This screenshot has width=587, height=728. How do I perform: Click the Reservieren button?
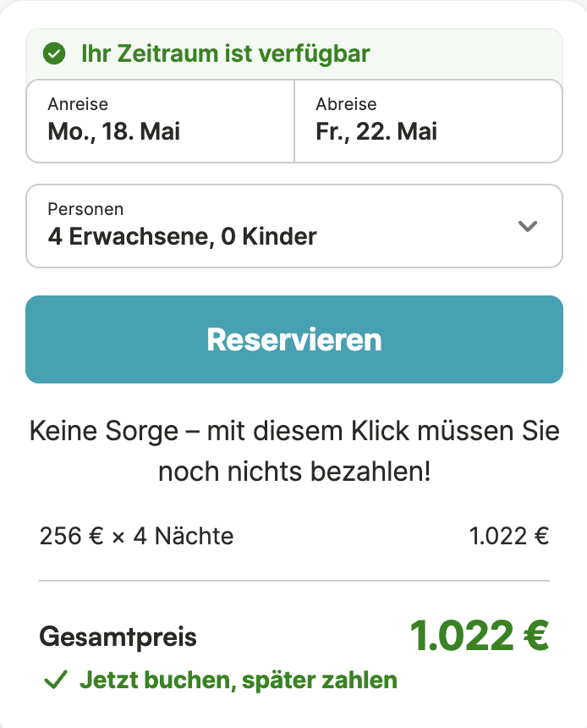click(294, 339)
